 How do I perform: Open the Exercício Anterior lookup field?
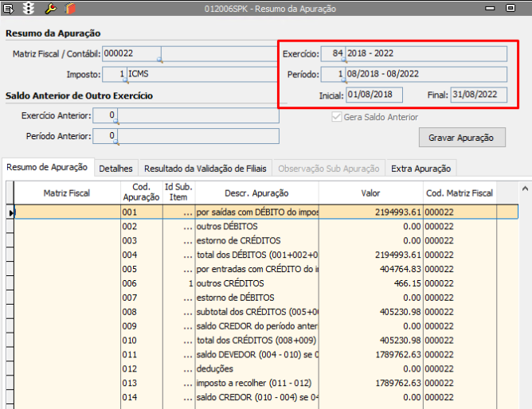click(106, 116)
